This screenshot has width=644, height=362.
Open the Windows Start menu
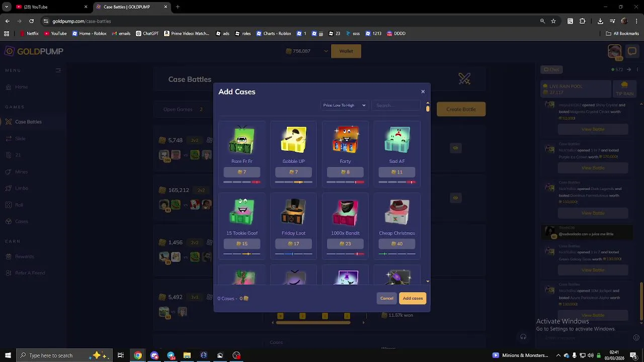coord(8,355)
